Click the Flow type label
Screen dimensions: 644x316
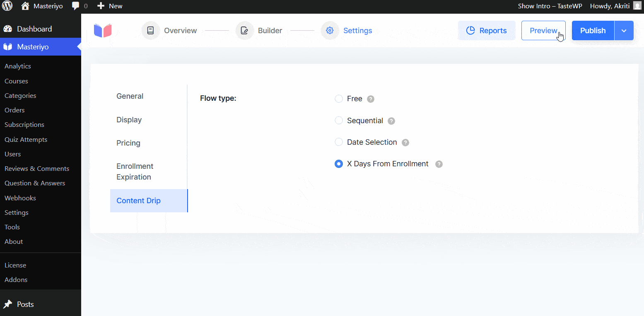click(x=218, y=99)
